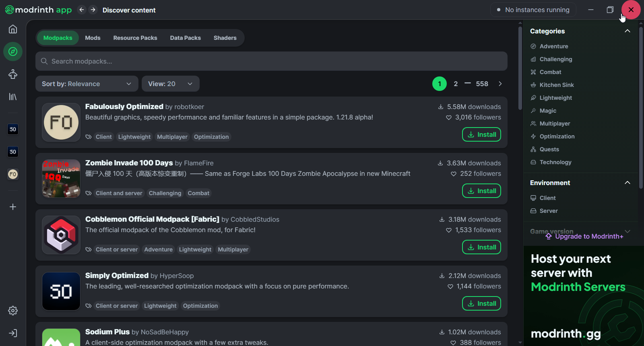Collapse the Environment section

click(627, 183)
